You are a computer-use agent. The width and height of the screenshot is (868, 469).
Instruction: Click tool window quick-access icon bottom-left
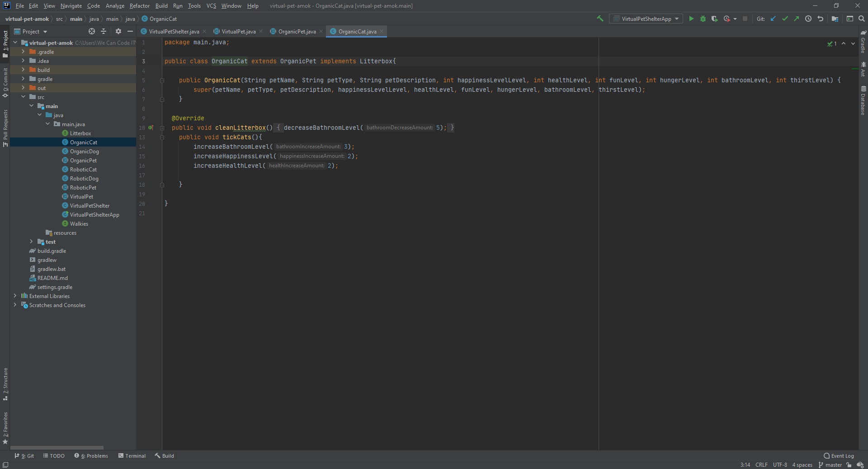[x=5, y=465]
